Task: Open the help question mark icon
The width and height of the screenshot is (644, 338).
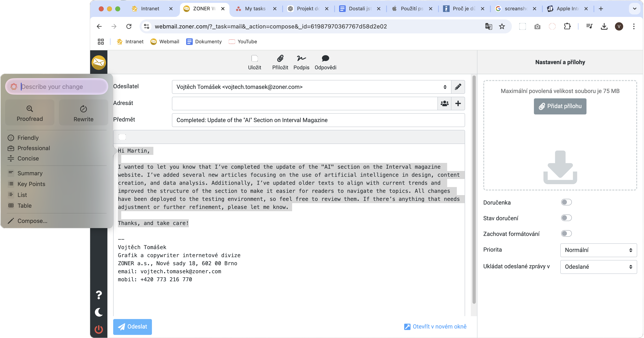Action: pyautogui.click(x=99, y=295)
